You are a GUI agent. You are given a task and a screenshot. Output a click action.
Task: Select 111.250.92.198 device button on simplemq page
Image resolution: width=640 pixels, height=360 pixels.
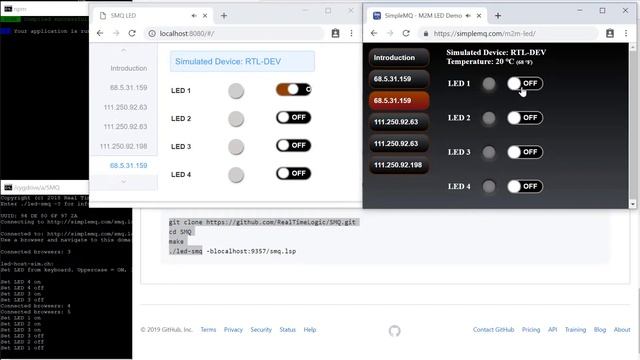coord(399,165)
